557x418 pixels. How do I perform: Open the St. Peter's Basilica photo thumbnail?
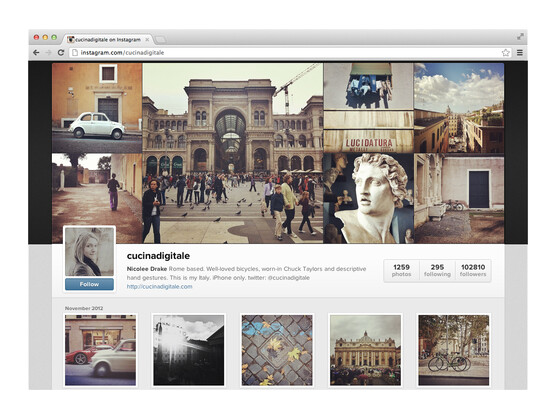coord(366,350)
